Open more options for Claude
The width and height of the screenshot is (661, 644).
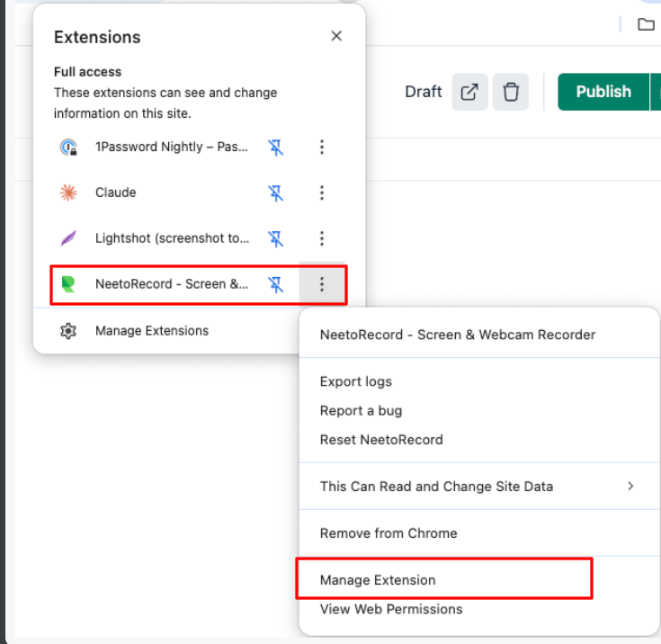point(322,192)
